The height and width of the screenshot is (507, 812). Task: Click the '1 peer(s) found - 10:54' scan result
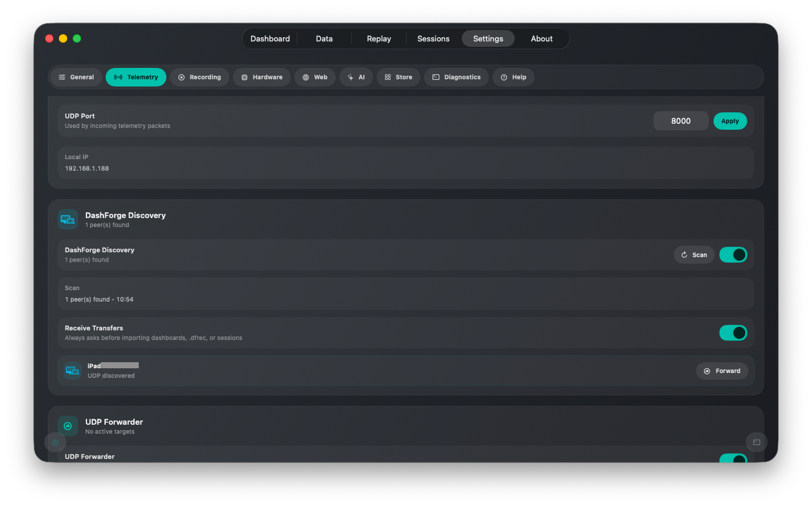[x=99, y=299]
